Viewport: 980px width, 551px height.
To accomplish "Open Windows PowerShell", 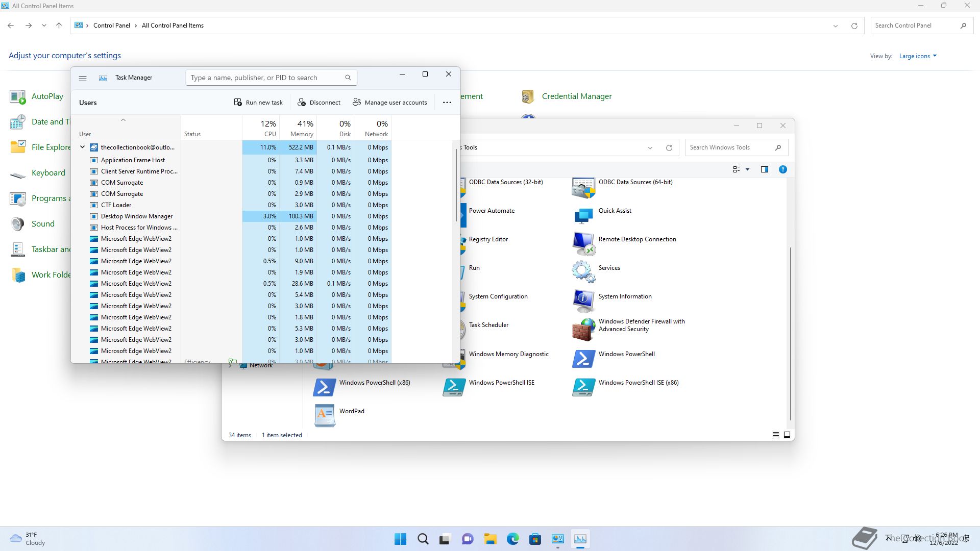I will coord(614,359).
